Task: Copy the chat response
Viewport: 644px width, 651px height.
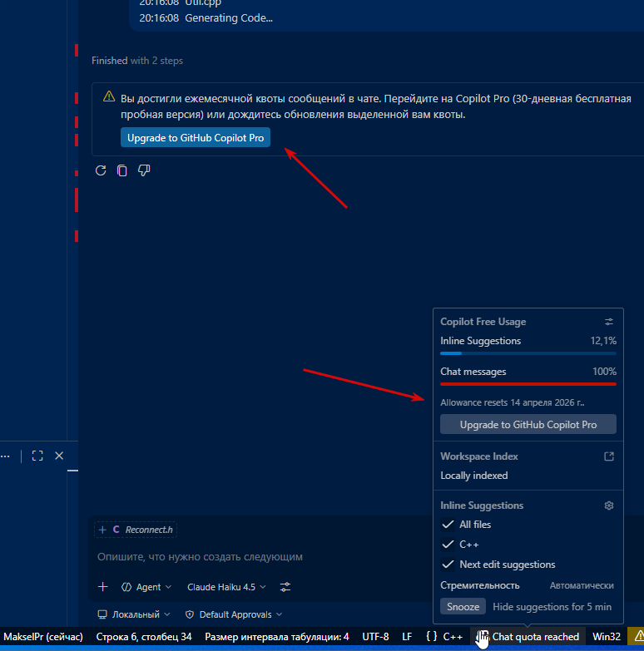Action: 122,170
